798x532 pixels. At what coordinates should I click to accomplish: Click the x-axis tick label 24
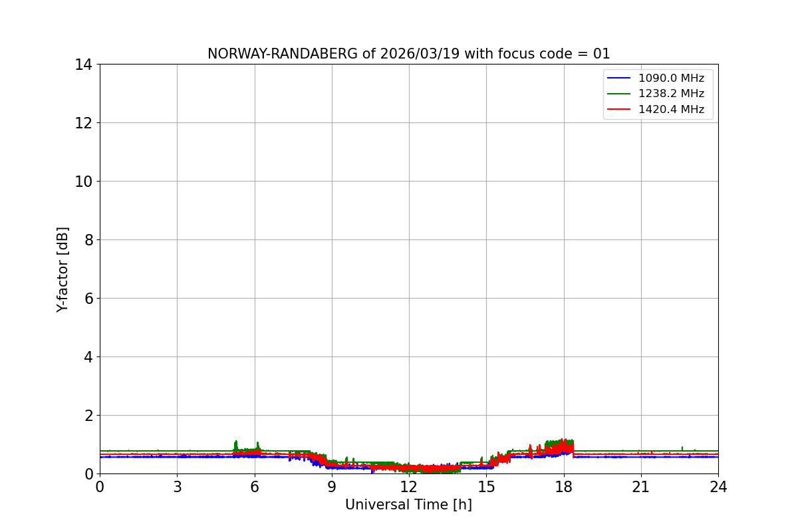point(718,487)
